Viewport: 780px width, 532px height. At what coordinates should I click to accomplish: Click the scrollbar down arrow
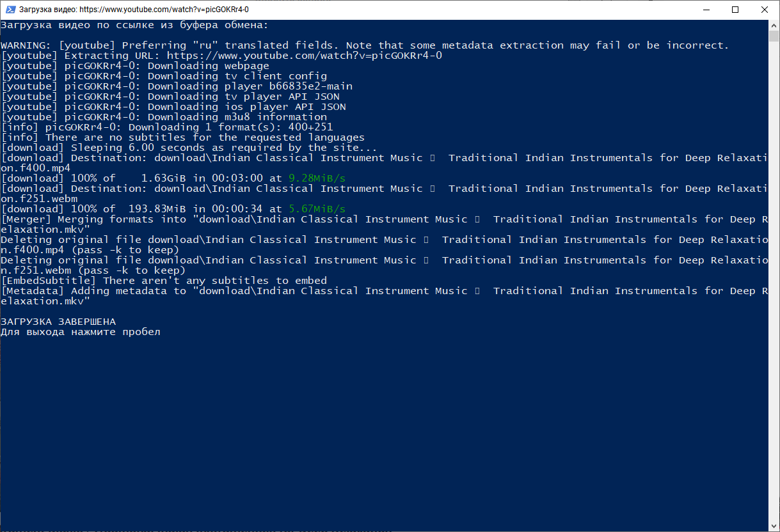[x=774, y=526]
